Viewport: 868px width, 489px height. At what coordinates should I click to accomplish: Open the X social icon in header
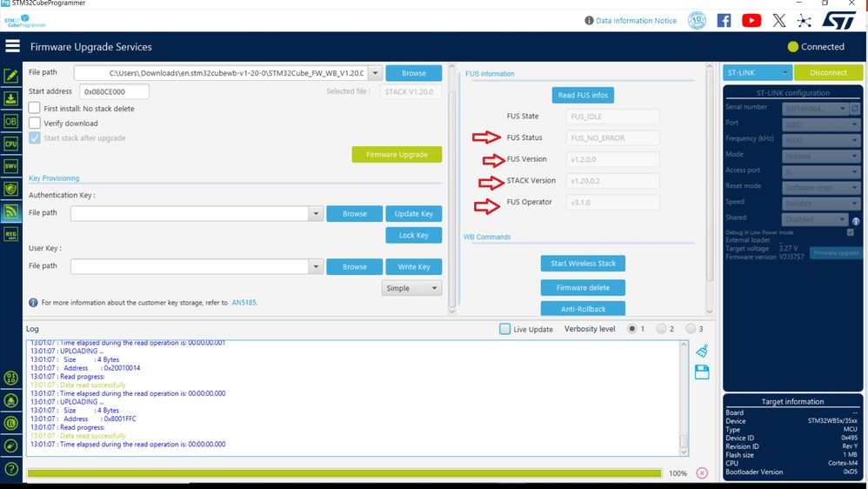tap(779, 21)
